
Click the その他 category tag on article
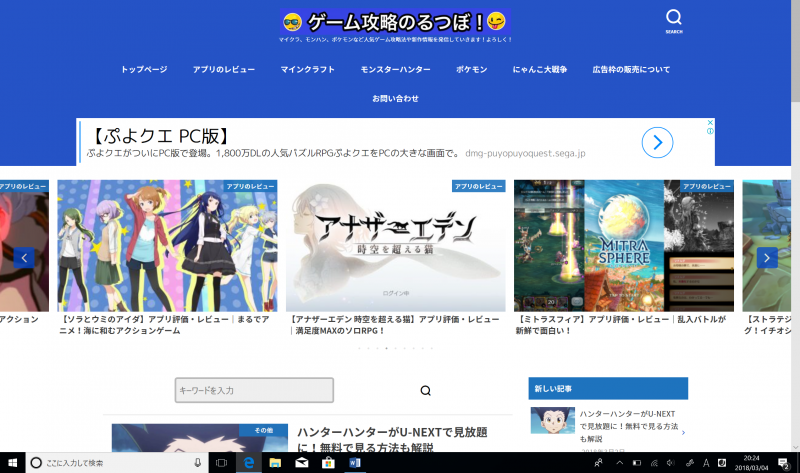[x=263, y=430]
